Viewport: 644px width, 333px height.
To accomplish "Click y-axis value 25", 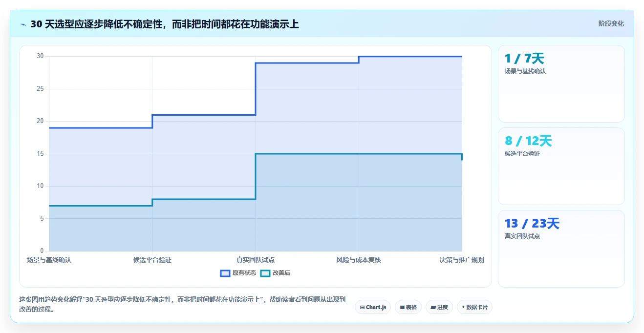I will point(40,89).
